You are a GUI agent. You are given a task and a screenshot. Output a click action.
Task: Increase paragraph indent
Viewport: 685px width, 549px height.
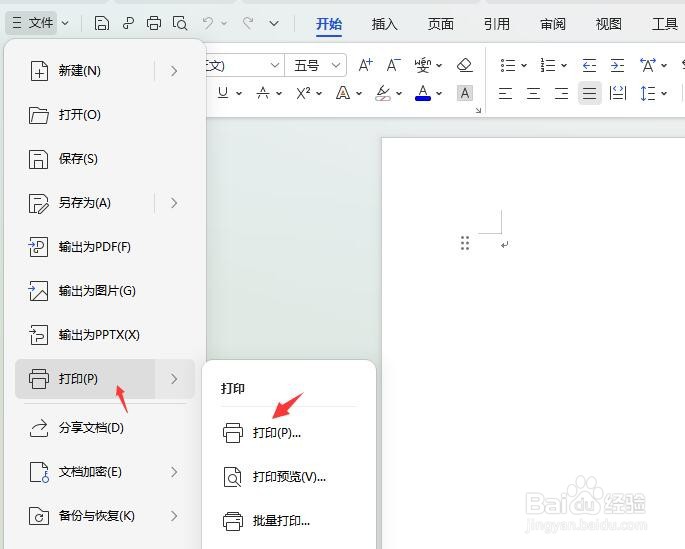tap(617, 66)
